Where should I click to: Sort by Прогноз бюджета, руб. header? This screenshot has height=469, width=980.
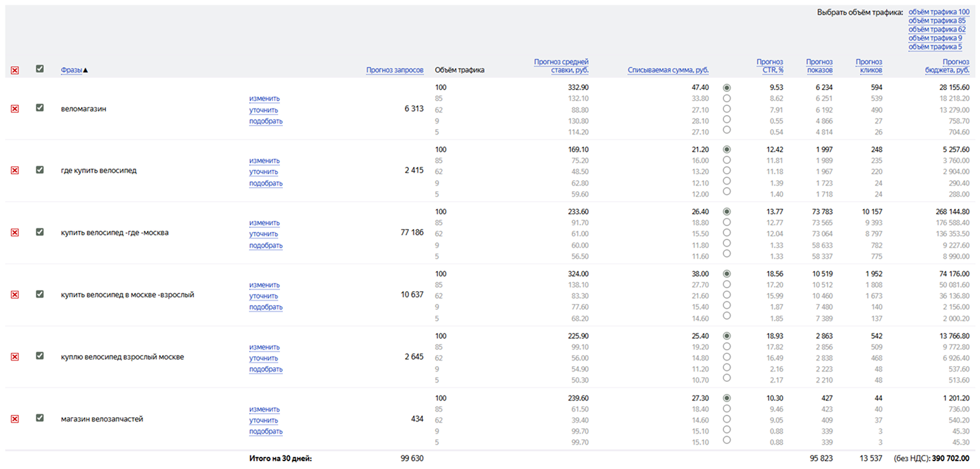(x=947, y=66)
